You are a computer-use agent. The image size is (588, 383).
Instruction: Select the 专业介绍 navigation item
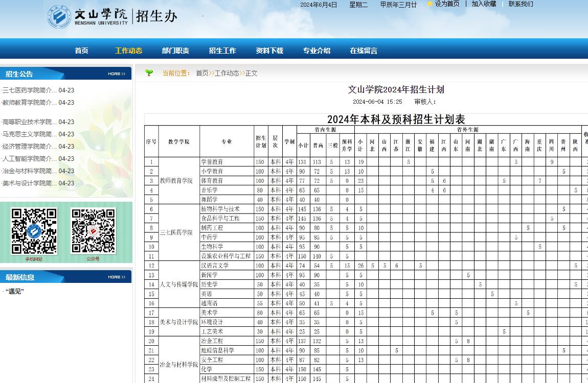coord(316,51)
